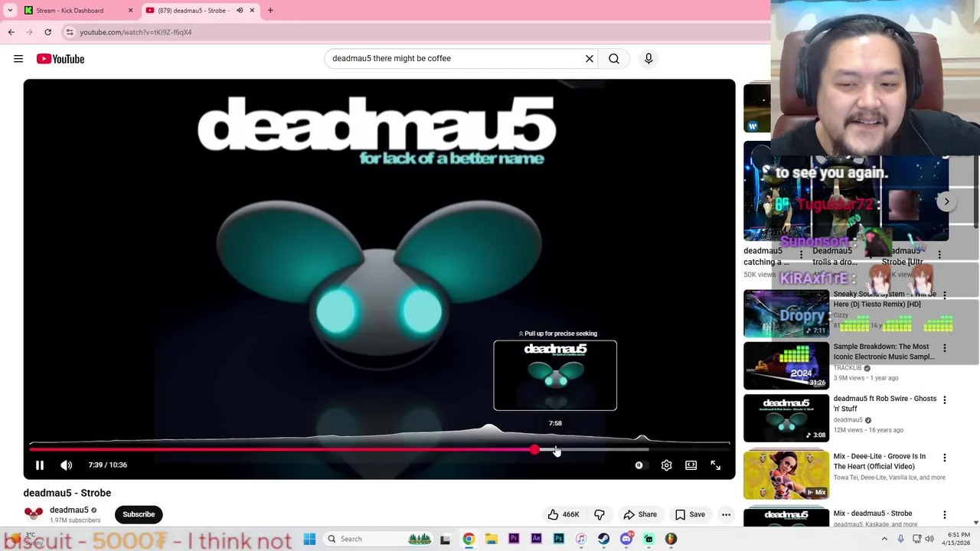Open File Explorer from the taskbar
This screenshot has width=980, height=551.
coord(491,539)
